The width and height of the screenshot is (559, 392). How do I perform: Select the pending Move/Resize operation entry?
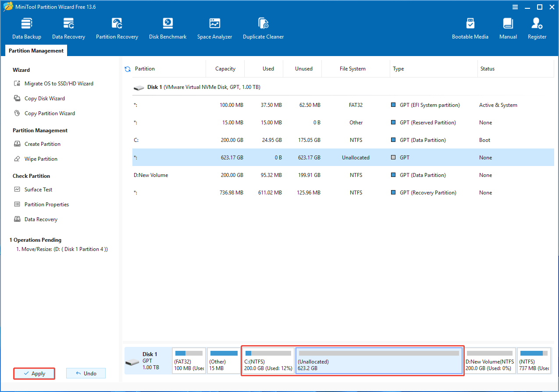click(62, 249)
